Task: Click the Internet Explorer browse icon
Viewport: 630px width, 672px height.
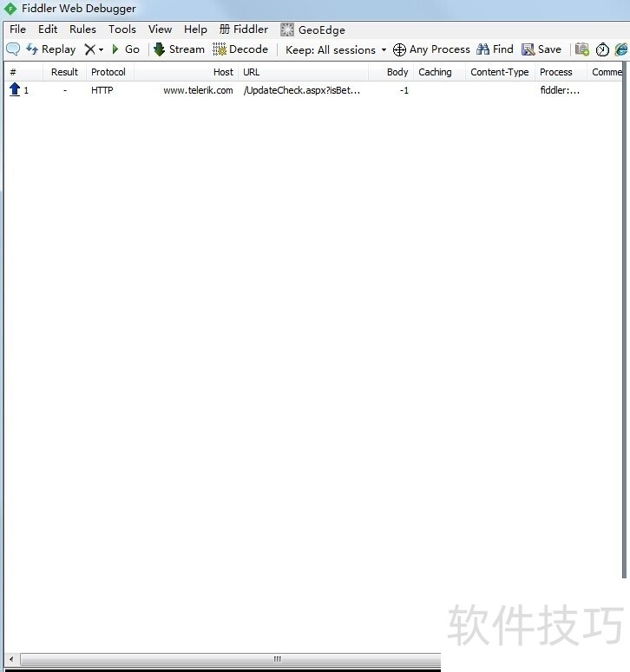Action: (621, 49)
